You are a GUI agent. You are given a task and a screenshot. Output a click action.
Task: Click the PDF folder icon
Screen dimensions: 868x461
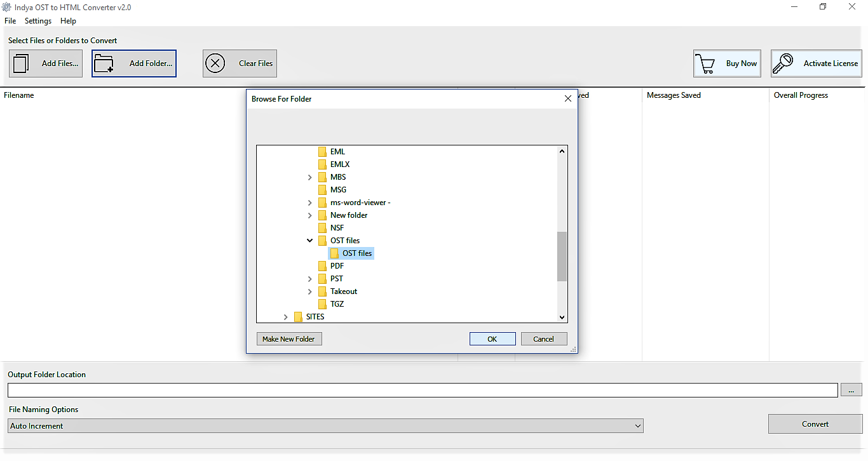point(322,266)
